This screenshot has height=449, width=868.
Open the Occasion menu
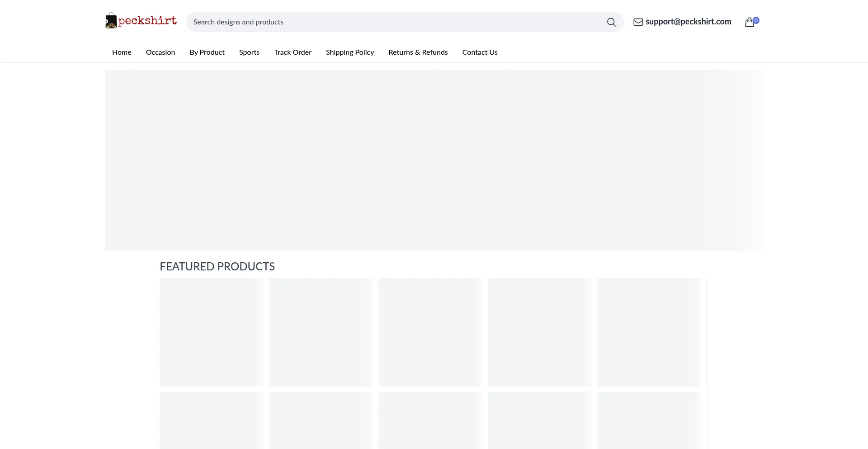(x=160, y=52)
